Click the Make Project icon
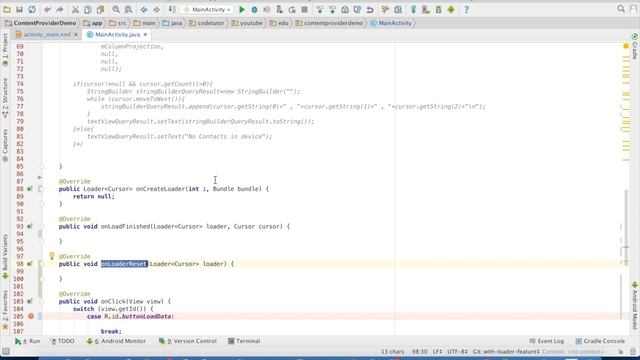The image size is (640, 360). (172, 9)
